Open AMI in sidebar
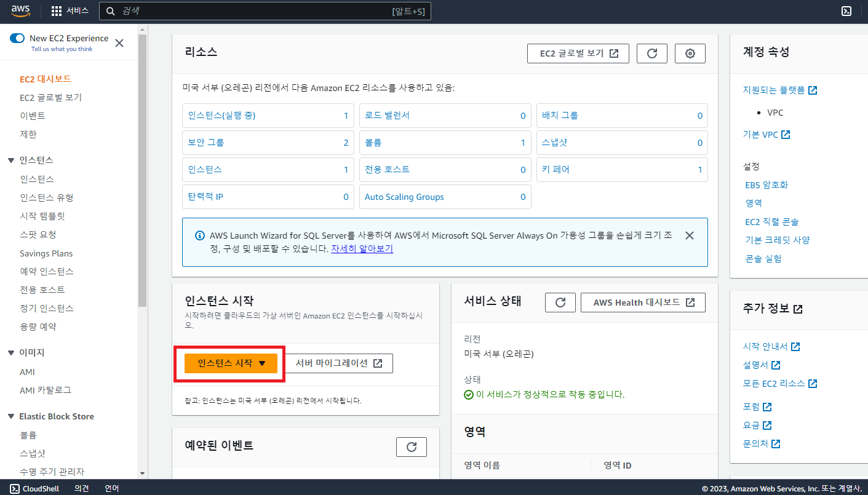868x495 pixels. [x=27, y=372]
